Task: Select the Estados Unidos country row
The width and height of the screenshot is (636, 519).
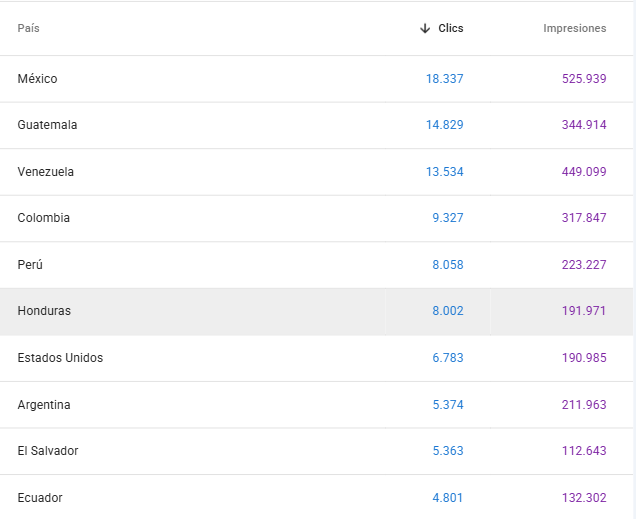Action: 316,358
